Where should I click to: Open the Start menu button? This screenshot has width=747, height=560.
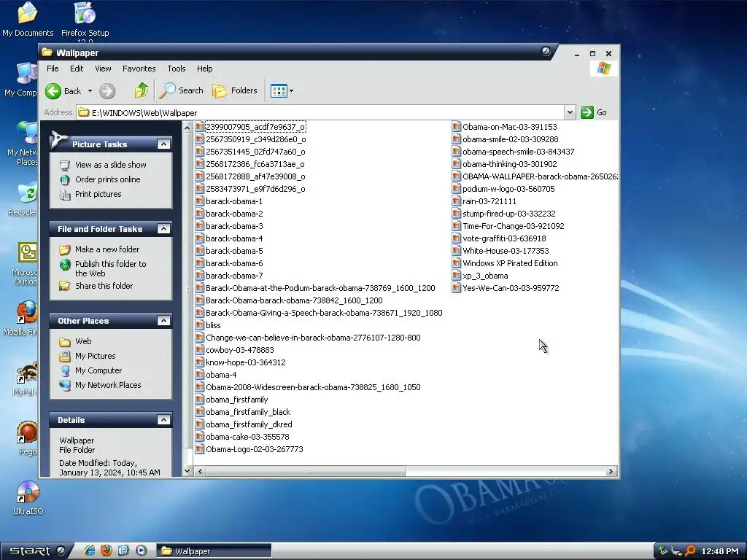[x=36, y=551]
